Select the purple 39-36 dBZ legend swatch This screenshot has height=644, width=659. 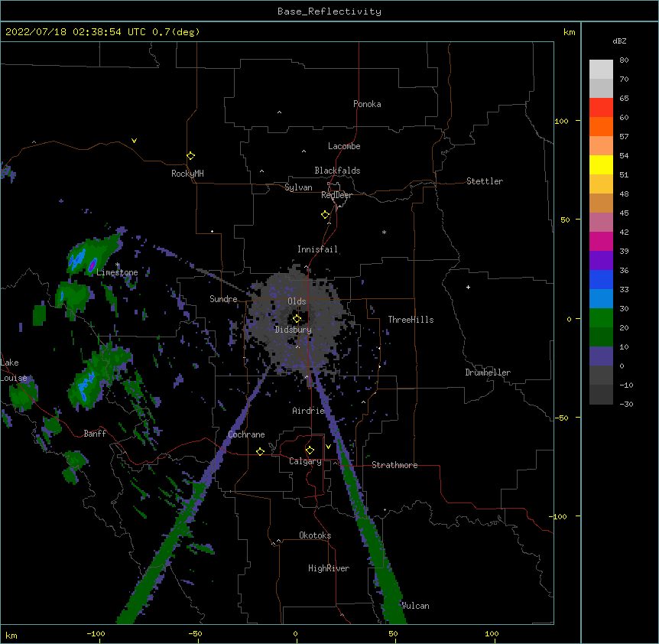pos(601,261)
